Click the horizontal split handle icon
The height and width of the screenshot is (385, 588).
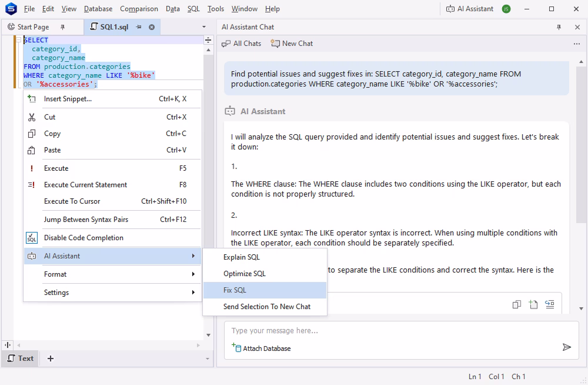(8, 345)
